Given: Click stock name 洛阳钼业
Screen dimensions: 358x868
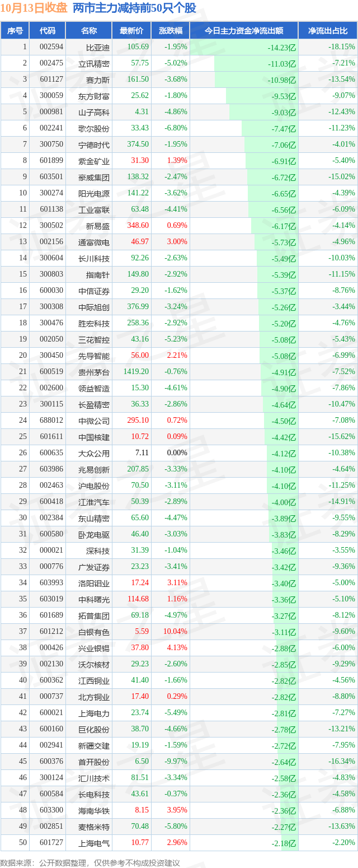Looking at the screenshot, I should 94,584.
